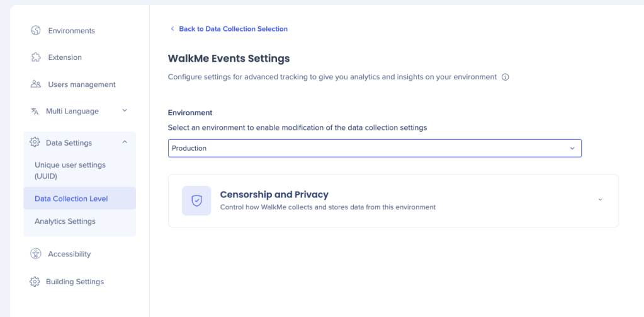The width and height of the screenshot is (644, 317).
Task: Expand the Censorship and Privacy section
Action: [x=600, y=200]
